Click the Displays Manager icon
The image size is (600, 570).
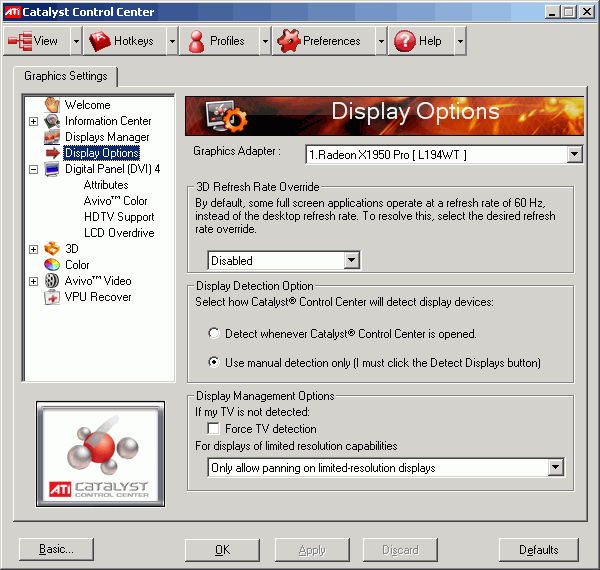coord(52,137)
